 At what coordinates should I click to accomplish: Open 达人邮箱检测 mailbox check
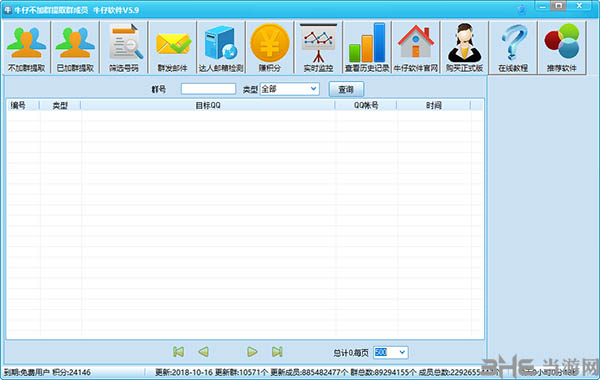coord(221,47)
